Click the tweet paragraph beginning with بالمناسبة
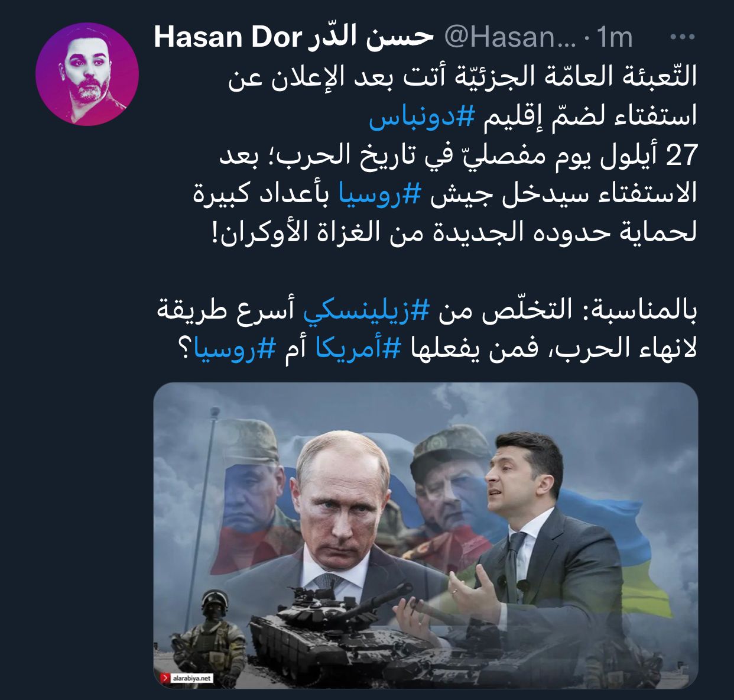 428,330
